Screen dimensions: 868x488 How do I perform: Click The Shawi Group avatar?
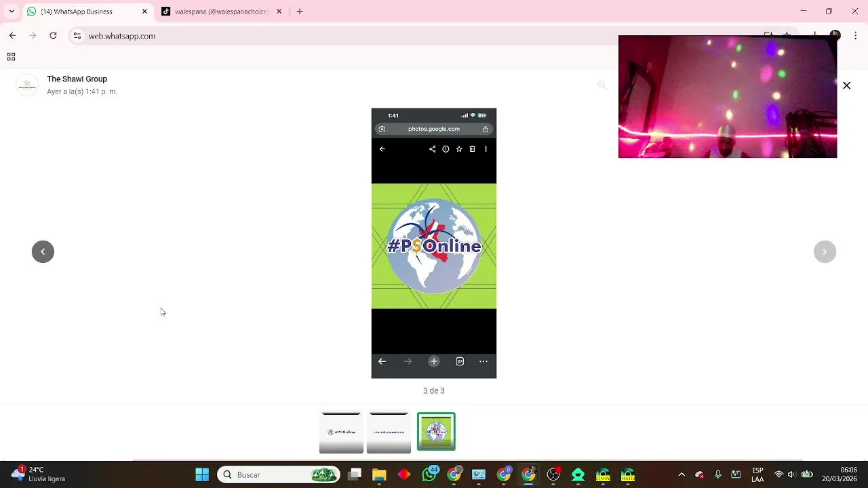[x=27, y=85]
